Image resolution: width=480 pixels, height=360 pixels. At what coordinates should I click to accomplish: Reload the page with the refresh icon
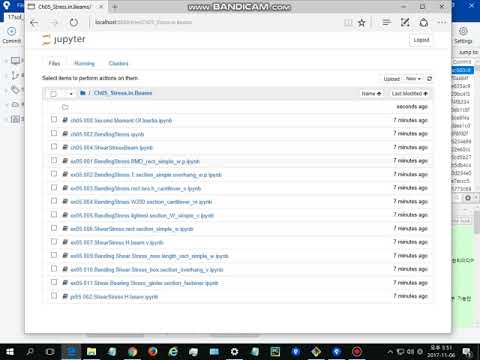click(x=74, y=23)
